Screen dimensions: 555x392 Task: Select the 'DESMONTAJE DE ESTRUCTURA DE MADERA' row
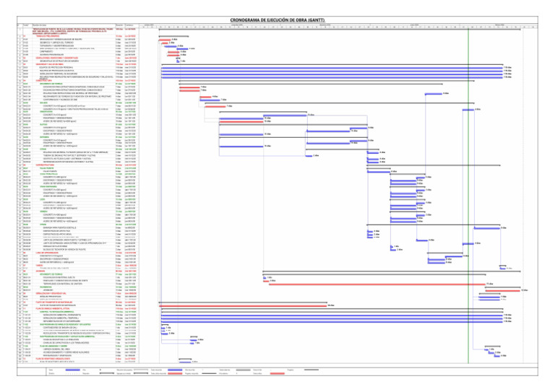[x=78, y=61]
